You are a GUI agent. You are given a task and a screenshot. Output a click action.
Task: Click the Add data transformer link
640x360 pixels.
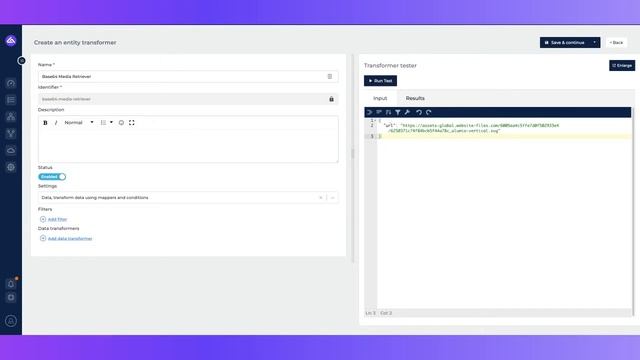point(70,238)
